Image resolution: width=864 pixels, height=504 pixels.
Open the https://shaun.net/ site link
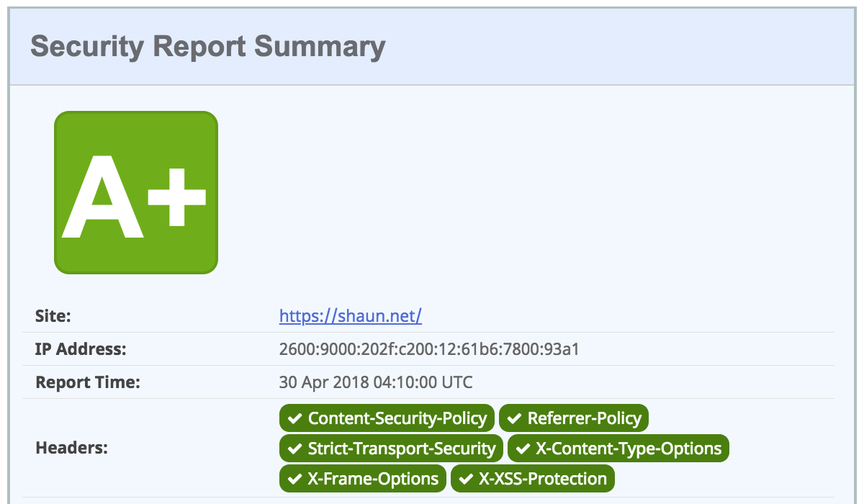click(350, 316)
